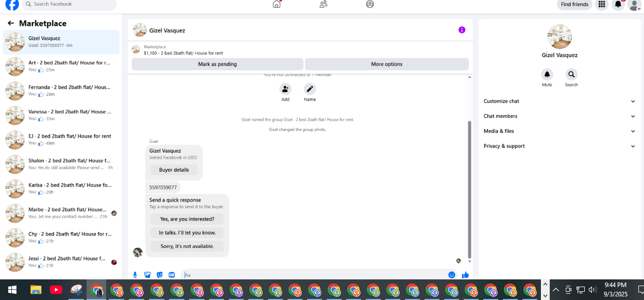This screenshot has width=644, height=300.
Task: Open the Art conversation about the flat
Action: [x=61, y=66]
